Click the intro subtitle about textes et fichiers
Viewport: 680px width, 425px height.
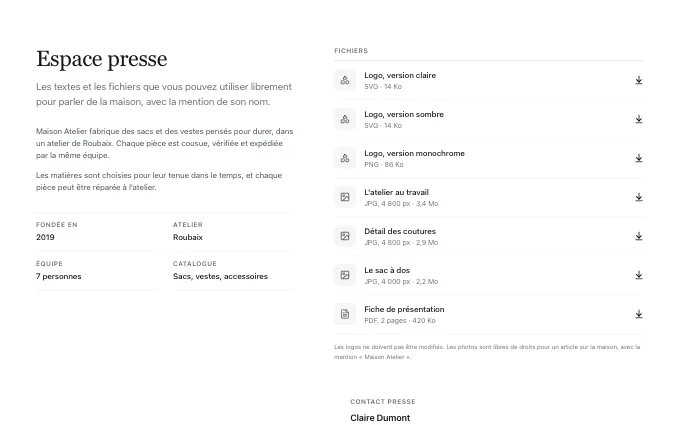point(164,94)
